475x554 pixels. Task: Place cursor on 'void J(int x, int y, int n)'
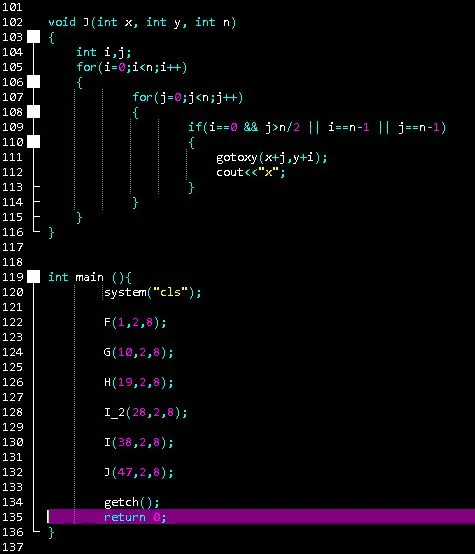point(142,23)
